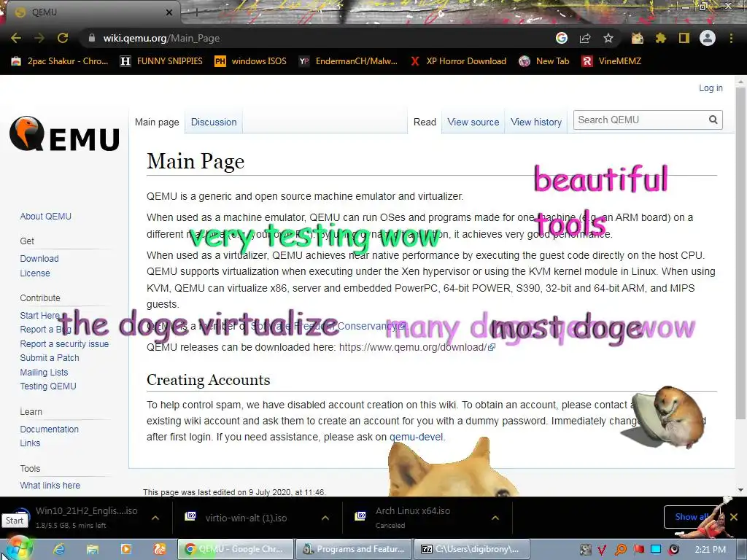This screenshot has height=560, width=747.
Task: Go back with the browser back arrow
Action: pyautogui.click(x=16, y=38)
